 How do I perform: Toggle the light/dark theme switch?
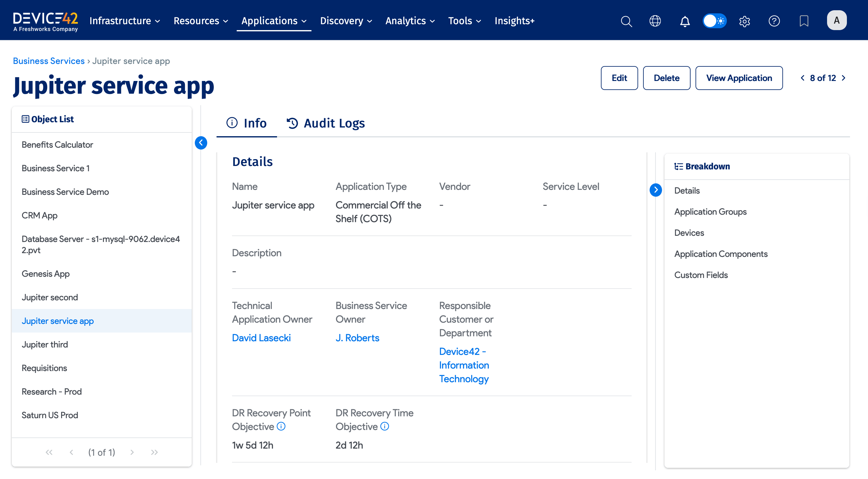point(714,21)
